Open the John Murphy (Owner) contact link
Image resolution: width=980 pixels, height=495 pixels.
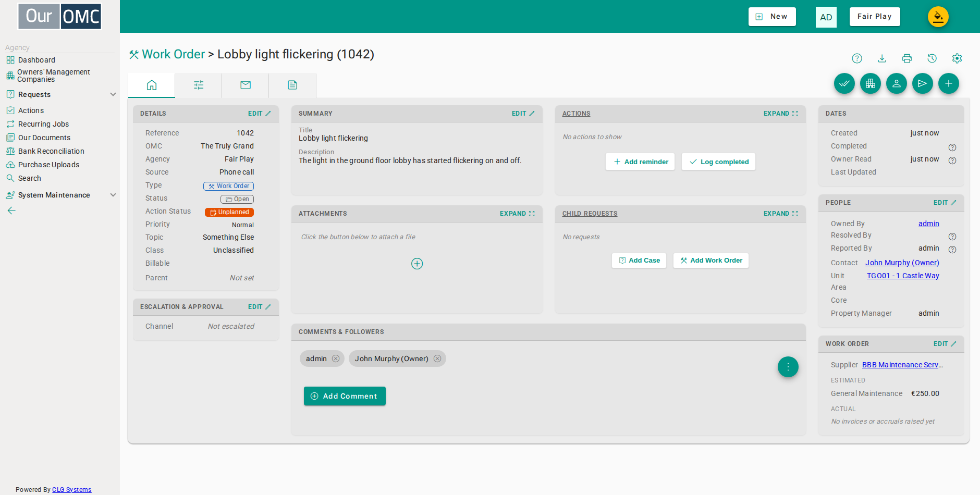coord(902,263)
